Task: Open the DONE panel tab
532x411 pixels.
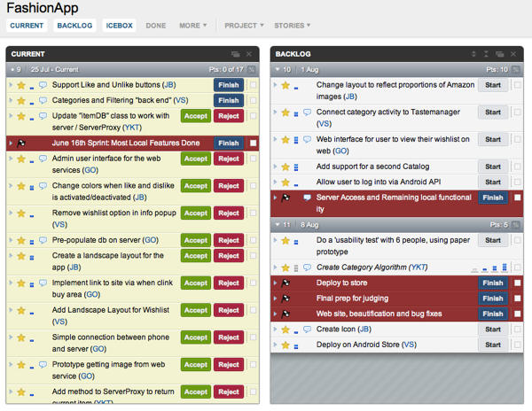Action: pos(156,26)
